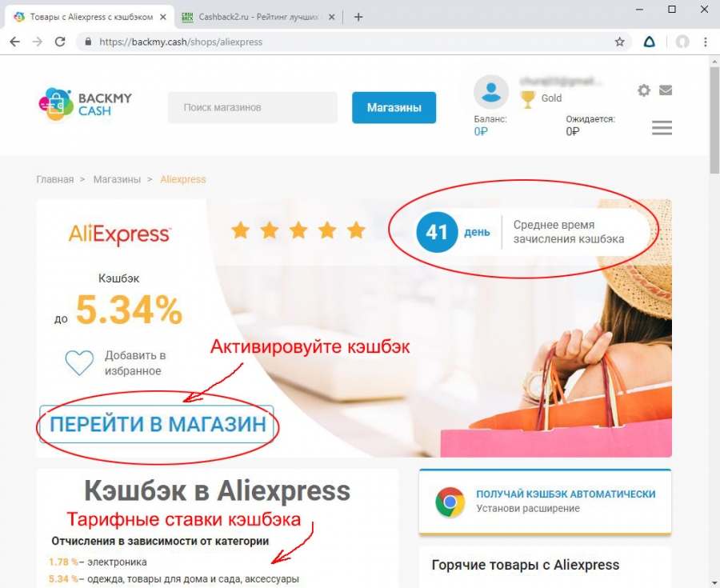
Task: Open the hamburger menu
Action: coord(662,128)
